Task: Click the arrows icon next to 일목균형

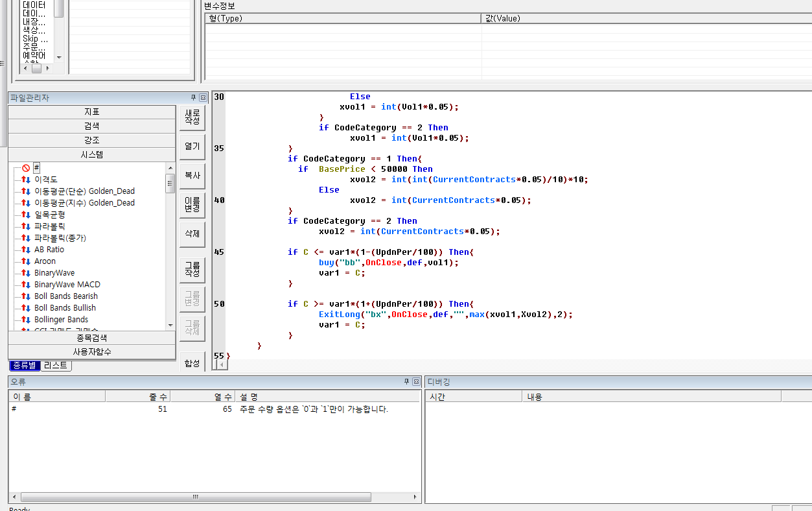Action: pyautogui.click(x=26, y=215)
